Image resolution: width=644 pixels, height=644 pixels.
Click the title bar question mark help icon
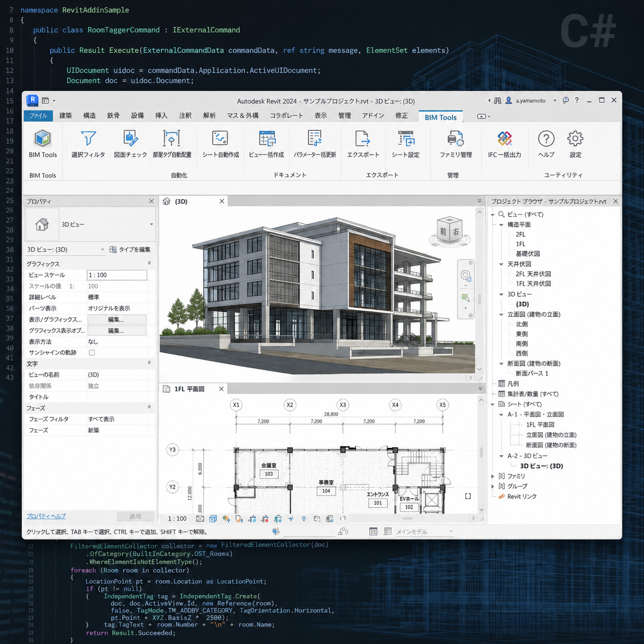pos(577,101)
